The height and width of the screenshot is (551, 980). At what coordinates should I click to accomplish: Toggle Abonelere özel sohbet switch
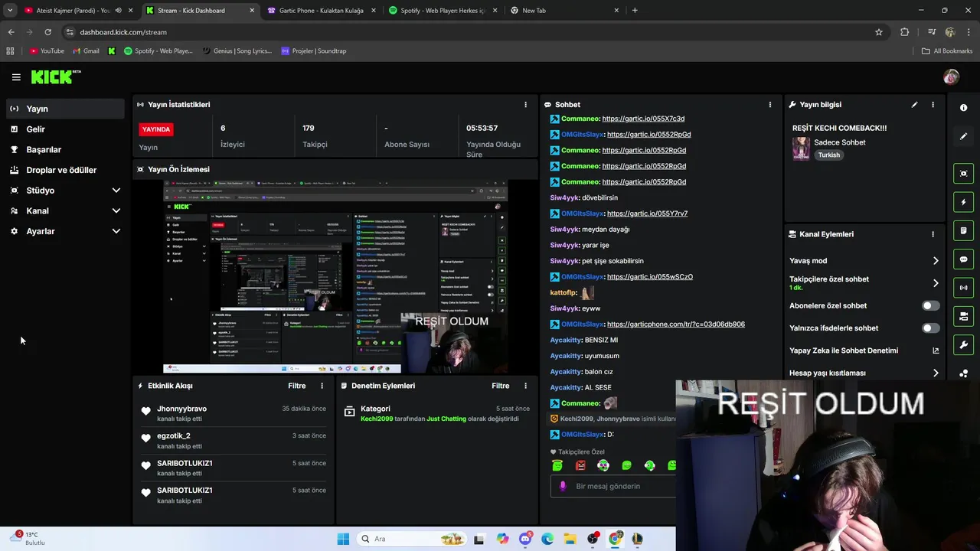[930, 305]
